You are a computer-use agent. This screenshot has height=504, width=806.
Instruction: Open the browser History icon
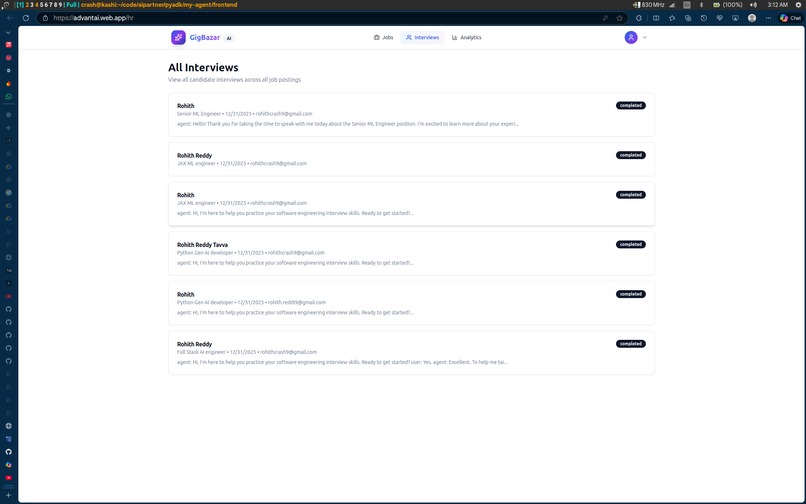point(704,18)
